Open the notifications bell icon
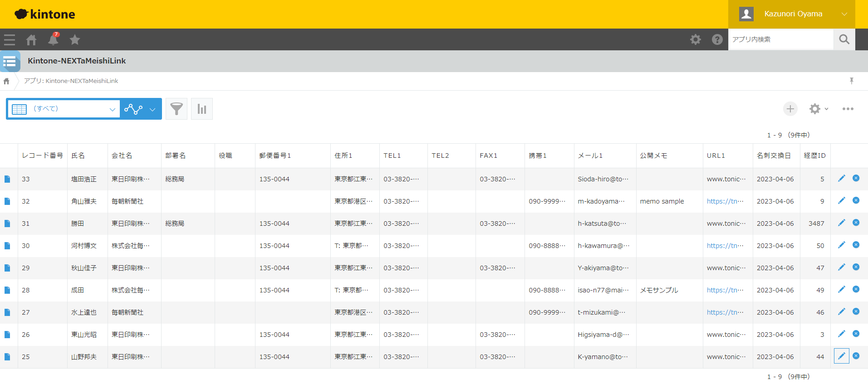This screenshot has height=384, width=868. [x=53, y=39]
